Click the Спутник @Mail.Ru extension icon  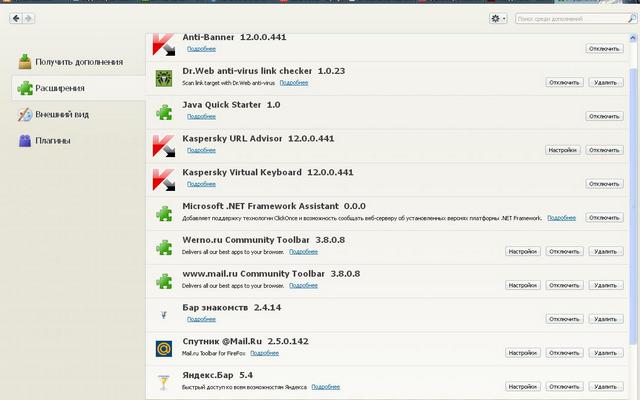(164, 348)
